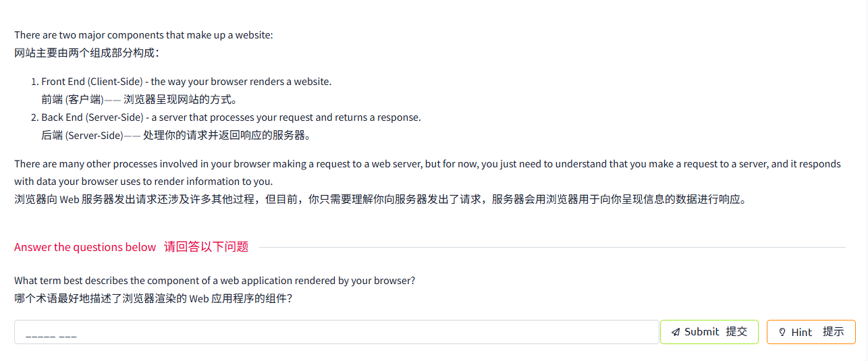Viewport: 868px width, 361px height.
Task: Click the lightbulb icon in Hint
Action: coord(783,332)
